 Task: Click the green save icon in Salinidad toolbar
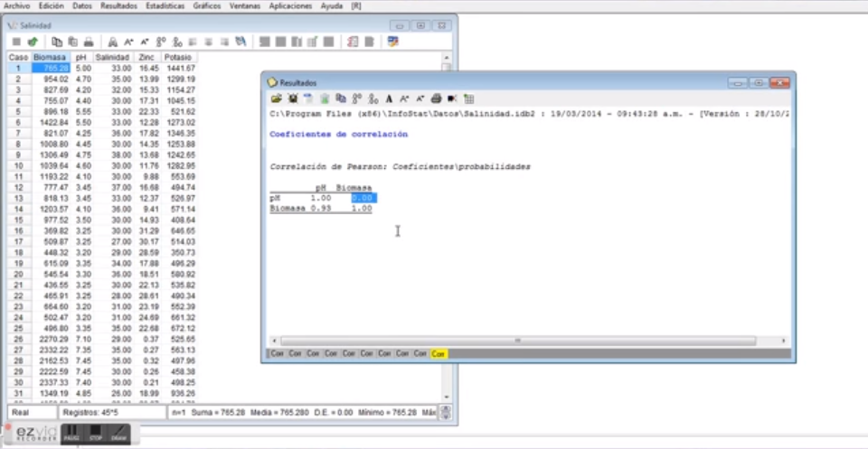pyautogui.click(x=33, y=42)
